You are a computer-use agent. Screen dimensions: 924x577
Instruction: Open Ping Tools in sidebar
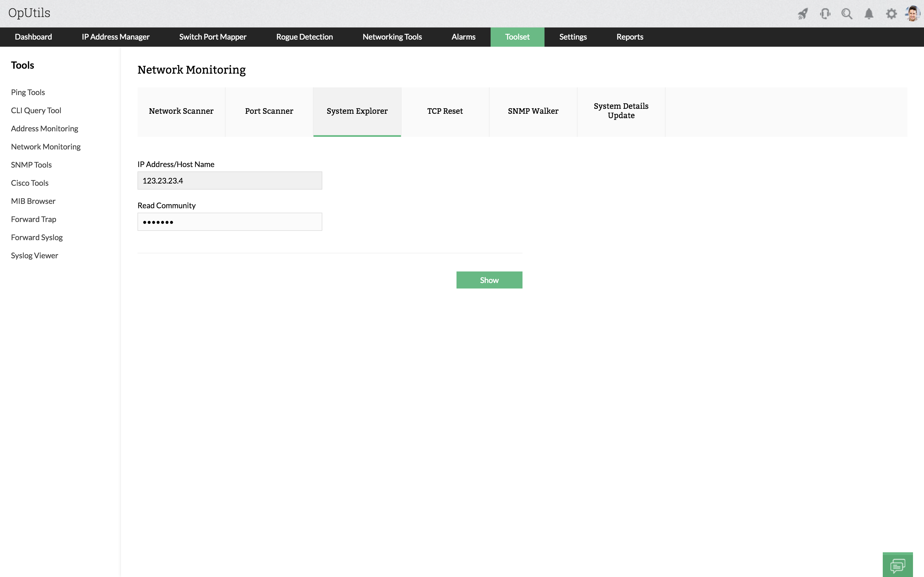(28, 92)
